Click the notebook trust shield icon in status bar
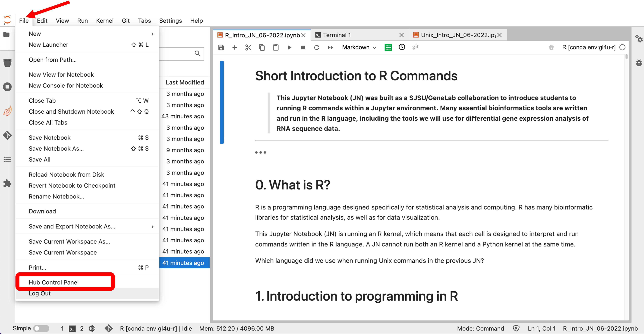The width and height of the screenshot is (644, 334). pos(516,328)
